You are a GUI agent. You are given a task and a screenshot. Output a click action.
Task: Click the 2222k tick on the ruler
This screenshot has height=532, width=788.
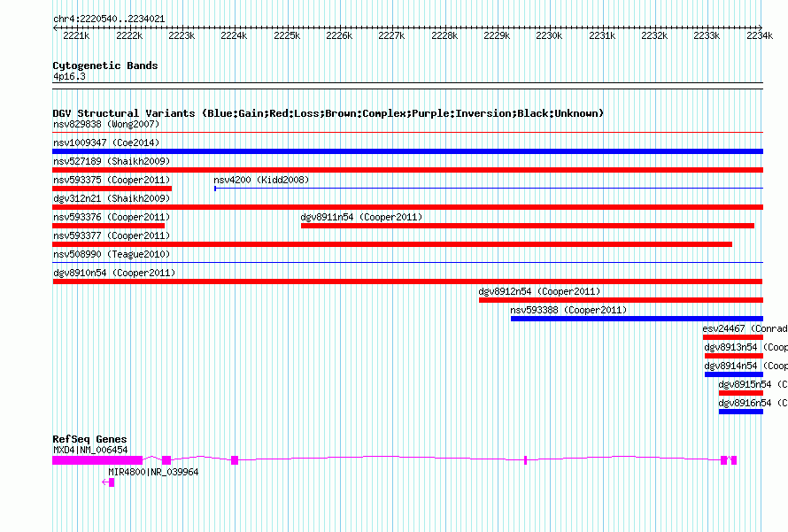pos(129,35)
